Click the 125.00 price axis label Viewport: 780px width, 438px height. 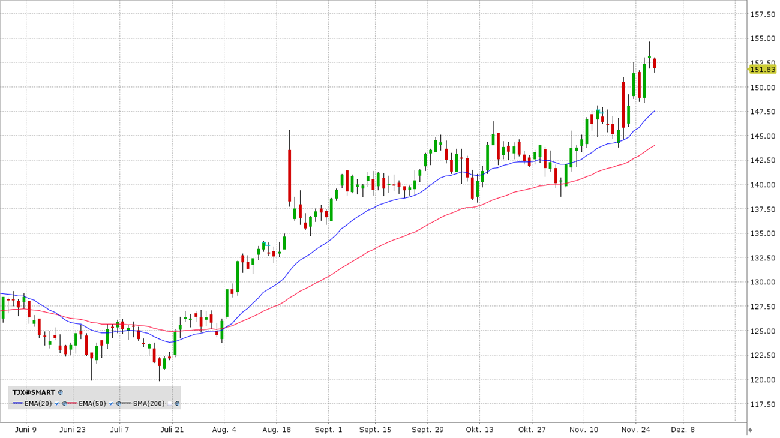(763, 331)
